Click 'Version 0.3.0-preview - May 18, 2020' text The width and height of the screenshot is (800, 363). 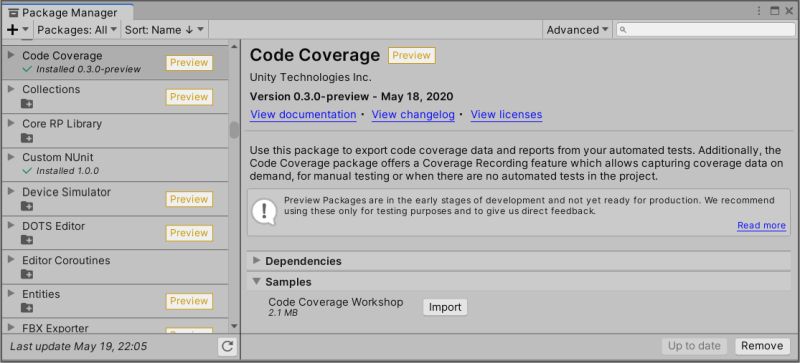pos(352,96)
